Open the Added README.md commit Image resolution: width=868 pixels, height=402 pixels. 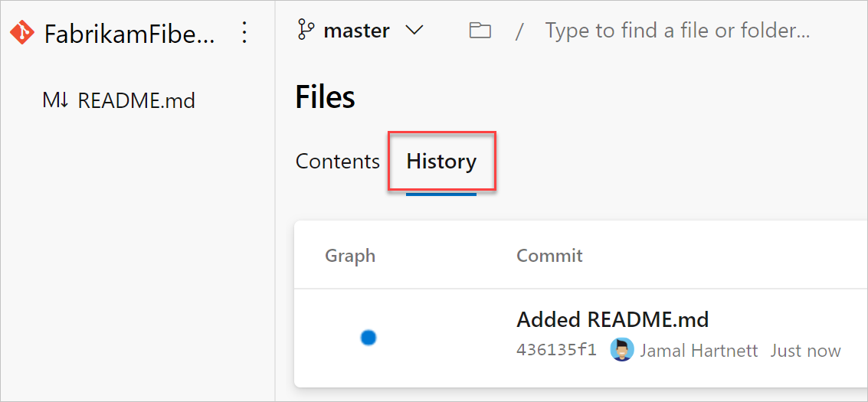(612, 319)
